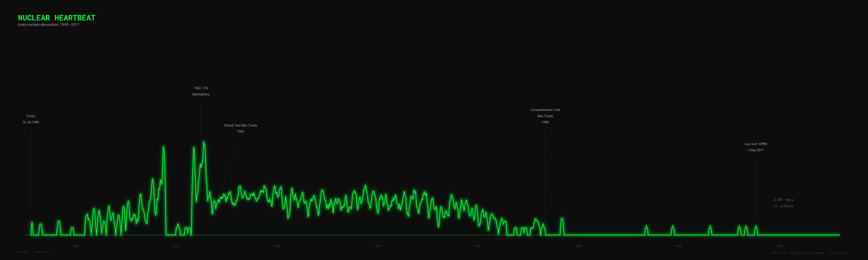Click the green dot of final 2017 test

[756, 226]
